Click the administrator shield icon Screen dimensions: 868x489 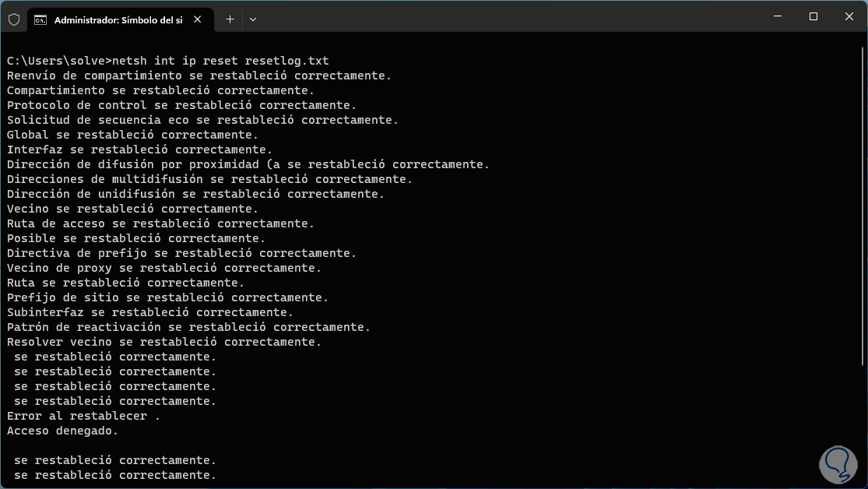coord(14,19)
